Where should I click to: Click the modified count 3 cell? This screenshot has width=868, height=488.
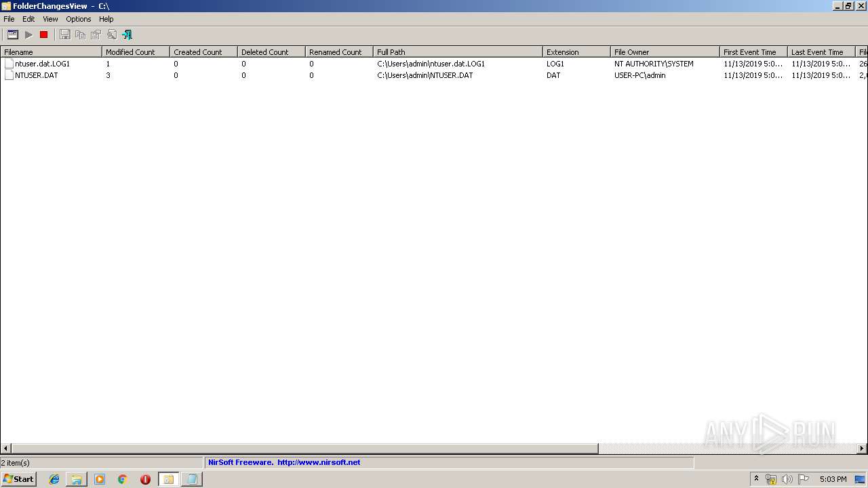(108, 75)
